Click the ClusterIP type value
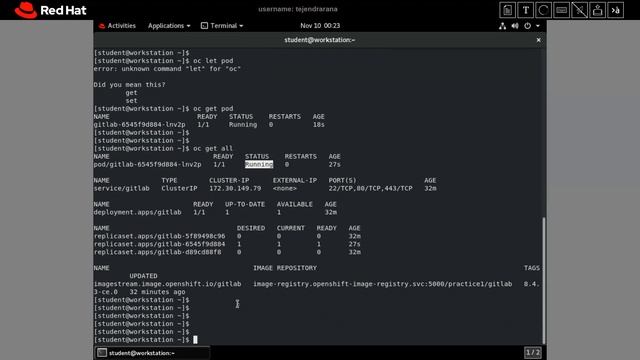Image resolution: width=640 pixels, height=360 pixels. click(179, 188)
